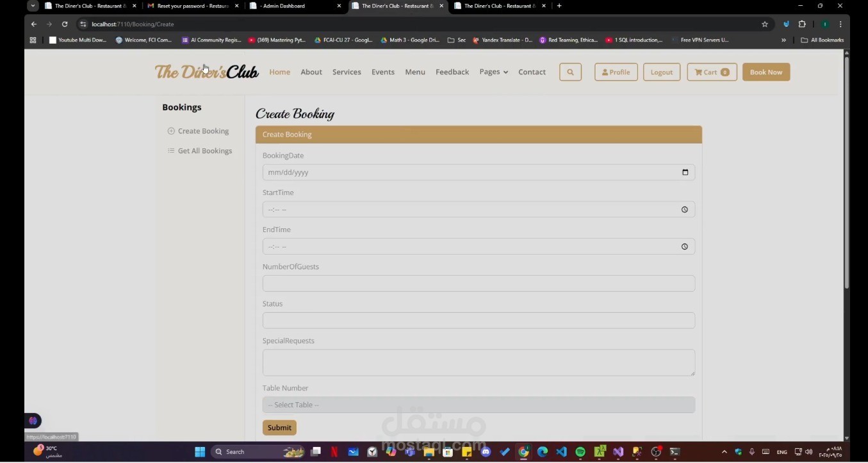The height and width of the screenshot is (463, 868).
Task: Open the Sec bookmarks folder
Action: click(457, 40)
